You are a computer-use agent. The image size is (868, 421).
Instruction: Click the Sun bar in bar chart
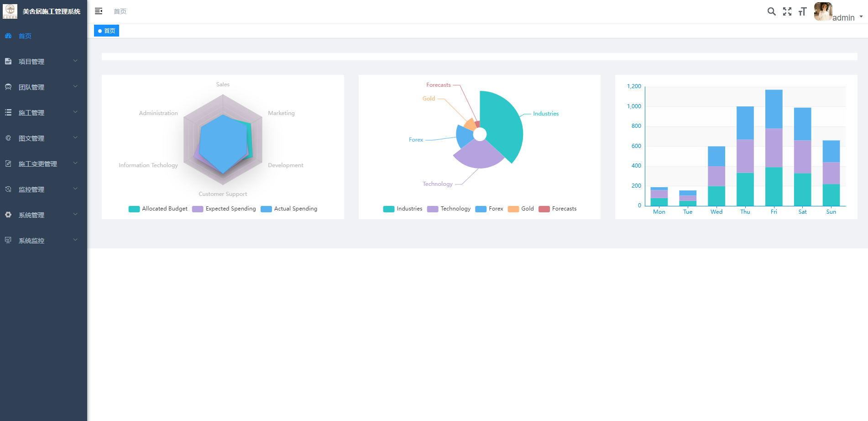click(x=831, y=173)
